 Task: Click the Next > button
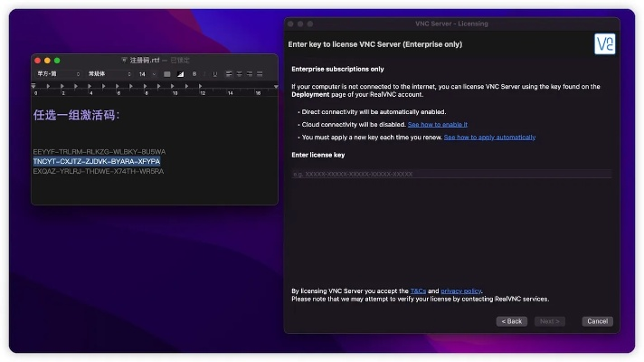point(550,321)
